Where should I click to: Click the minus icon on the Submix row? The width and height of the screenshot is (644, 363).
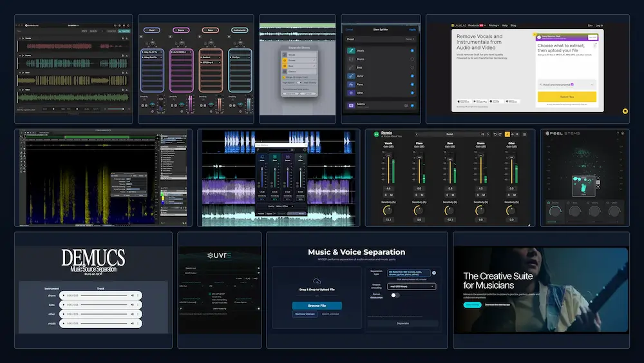406,106
